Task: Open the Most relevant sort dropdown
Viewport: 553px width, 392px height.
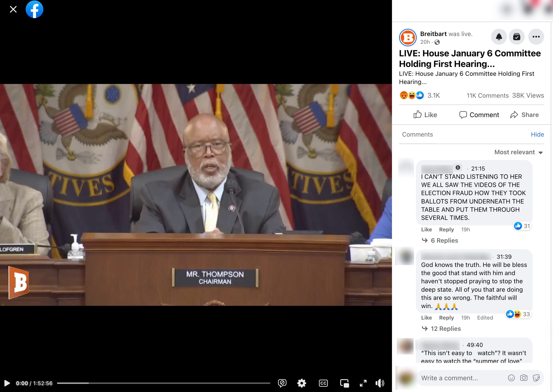Action: click(518, 152)
